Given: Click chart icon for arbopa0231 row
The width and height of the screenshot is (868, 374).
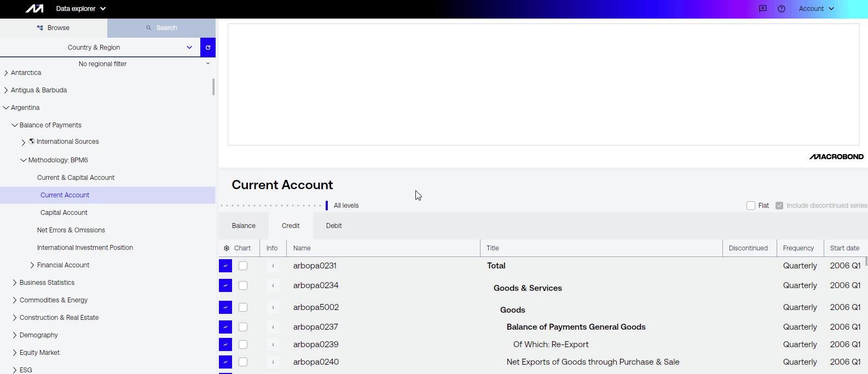Looking at the screenshot, I should pyautogui.click(x=225, y=266).
